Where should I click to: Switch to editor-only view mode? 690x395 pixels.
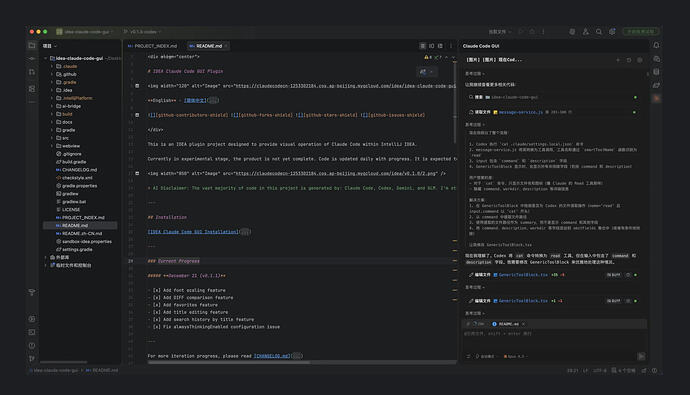click(x=422, y=46)
